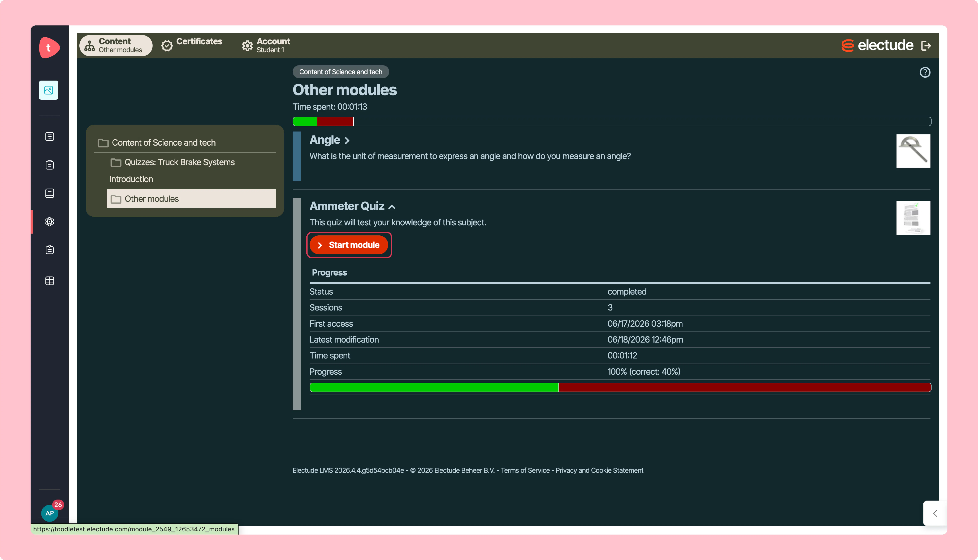The width and height of the screenshot is (978, 560).
Task: Click the badge icon next to Certificates
Action: point(167,46)
